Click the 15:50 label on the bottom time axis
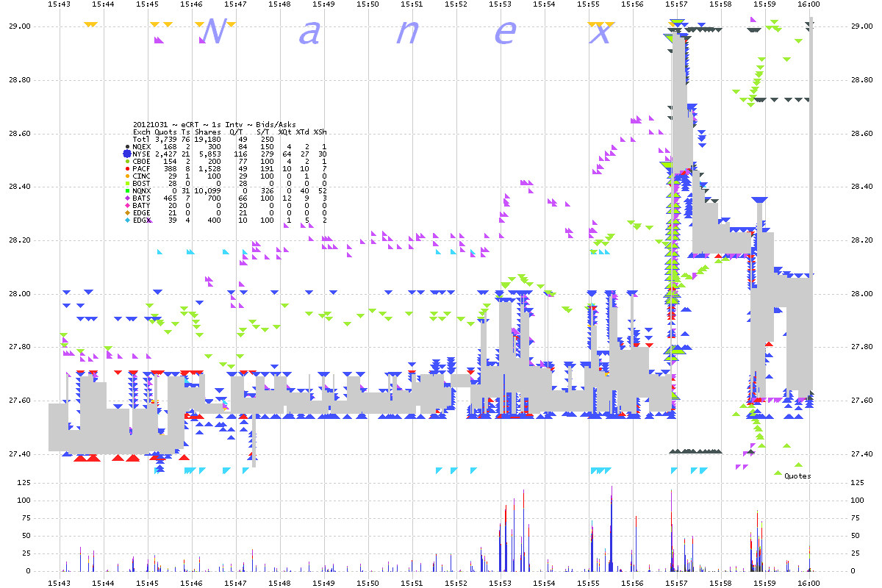This screenshot has width=882, height=588. click(x=367, y=583)
